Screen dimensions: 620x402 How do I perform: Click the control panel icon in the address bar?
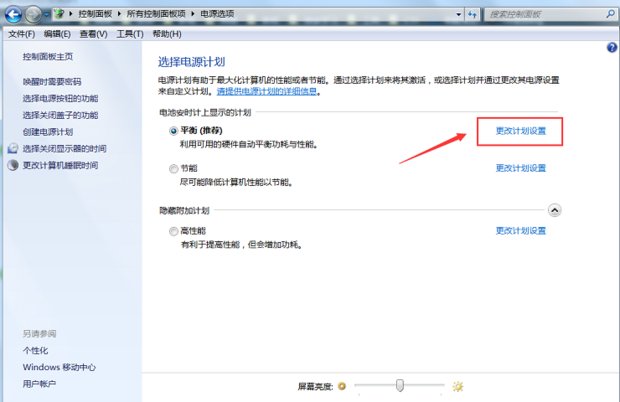[59, 14]
